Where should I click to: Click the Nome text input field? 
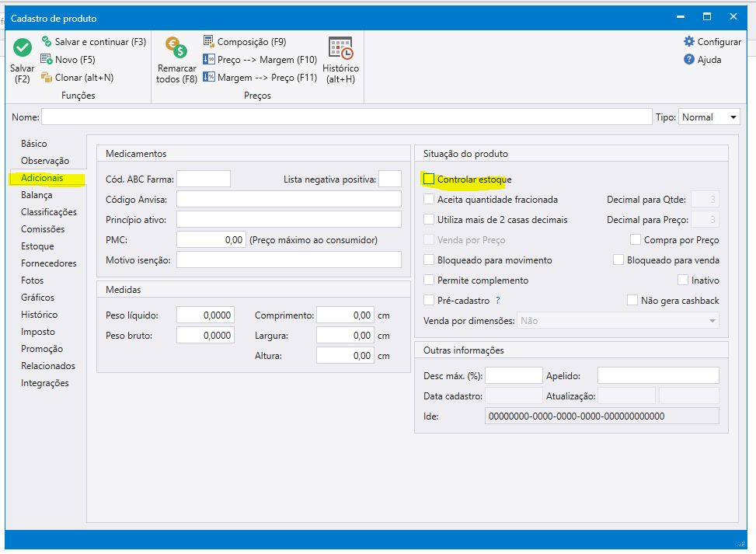pos(346,117)
